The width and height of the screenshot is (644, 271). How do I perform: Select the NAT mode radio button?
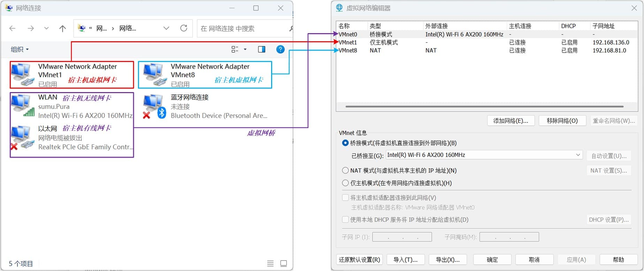point(345,171)
